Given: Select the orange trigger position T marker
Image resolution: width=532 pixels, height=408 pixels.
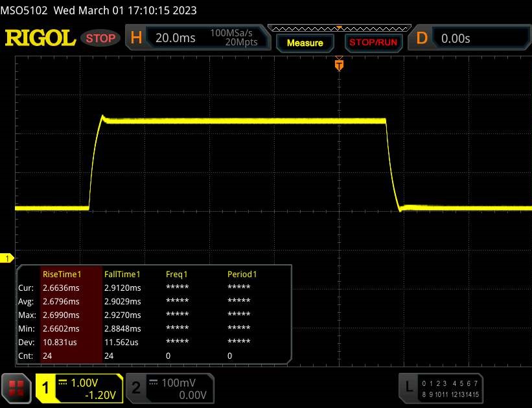Looking at the screenshot, I should [x=339, y=65].
